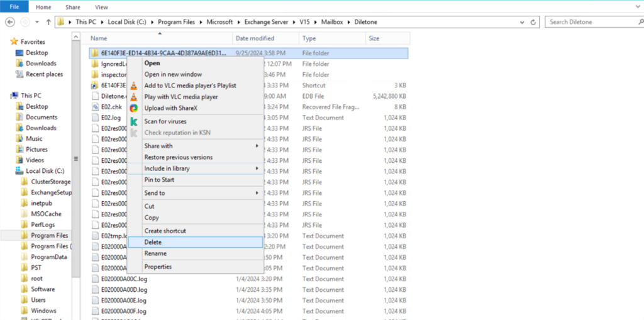Choose Create shortcut menu entry

[x=195, y=231]
